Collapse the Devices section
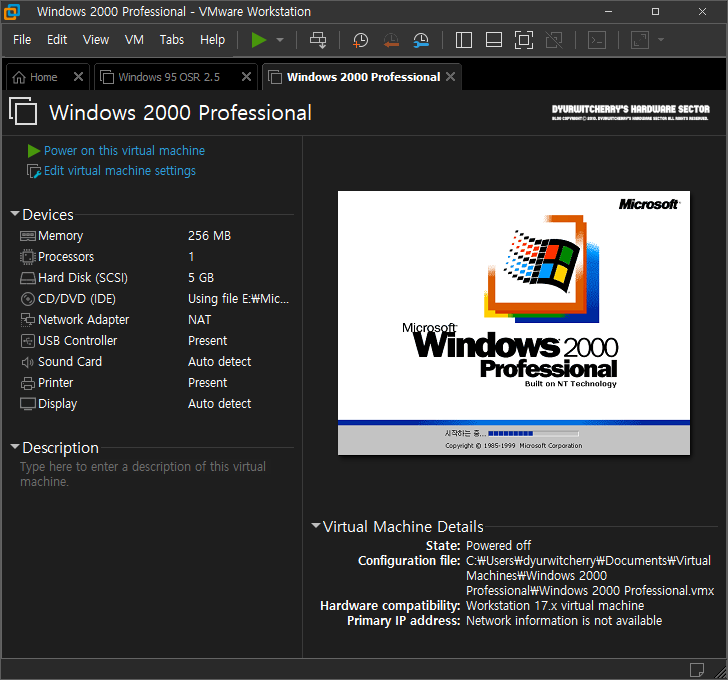The height and width of the screenshot is (680, 728). (15, 214)
